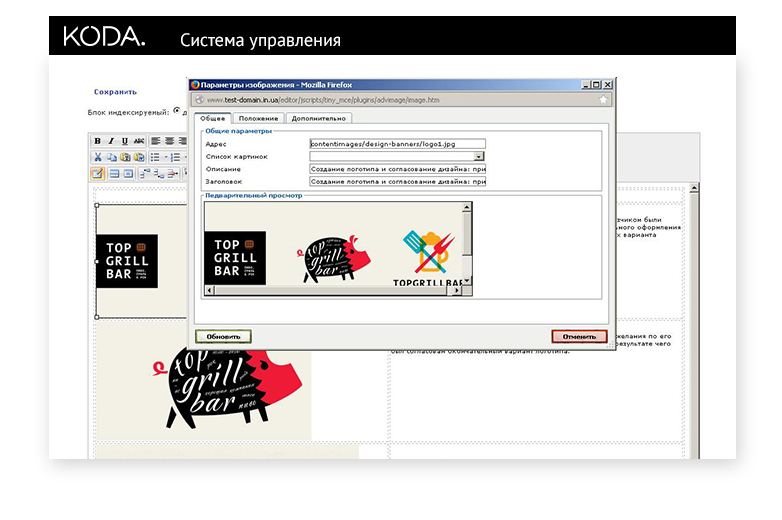The width and height of the screenshot is (782, 520).
Task: Open table row properties icon
Action: [114, 173]
